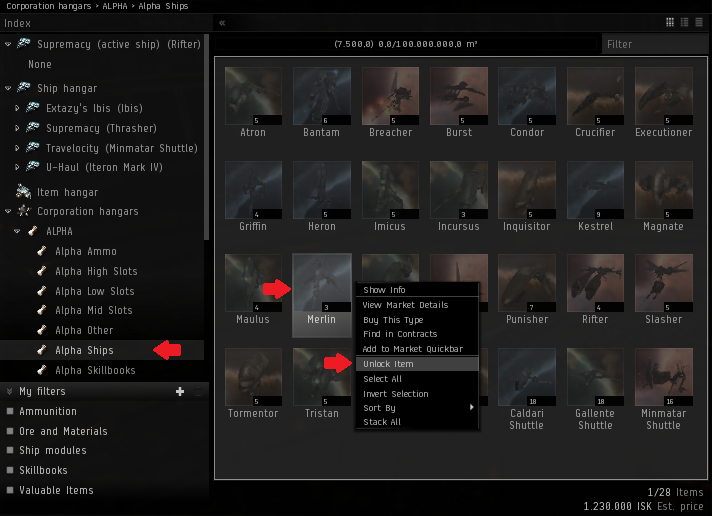Collapse the index panel with double-arrow icon
The image size is (712, 516).
click(x=222, y=22)
